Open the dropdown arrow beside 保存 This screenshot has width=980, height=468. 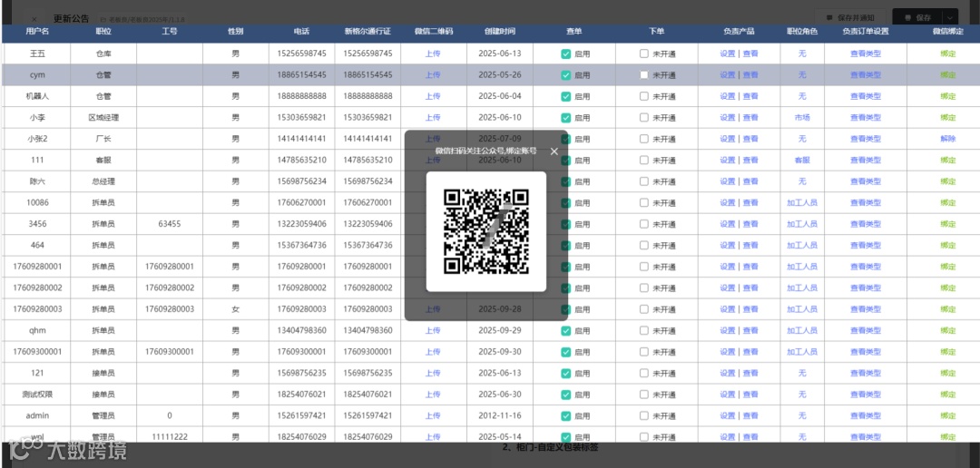(950, 18)
